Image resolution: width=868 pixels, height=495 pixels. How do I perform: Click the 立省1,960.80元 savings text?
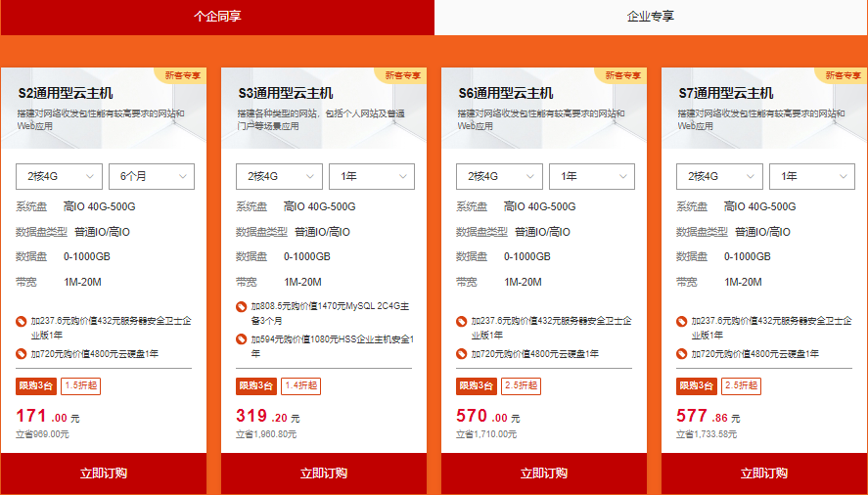[266, 434]
